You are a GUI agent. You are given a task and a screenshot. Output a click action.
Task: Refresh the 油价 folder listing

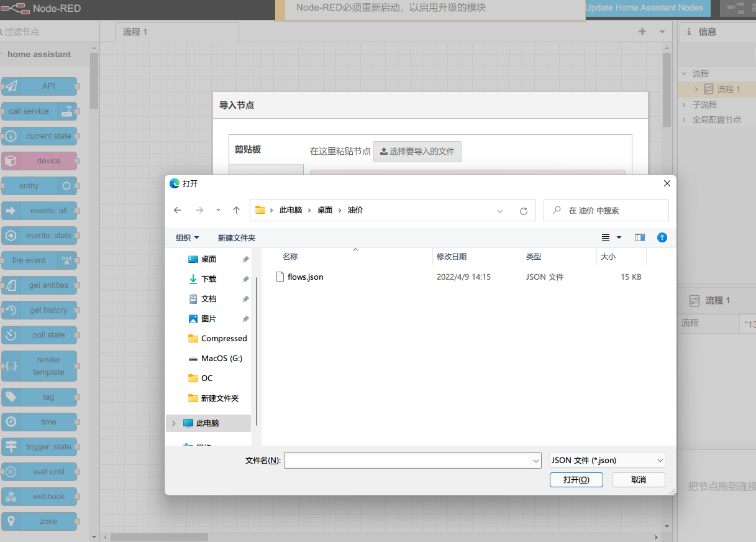[524, 211]
